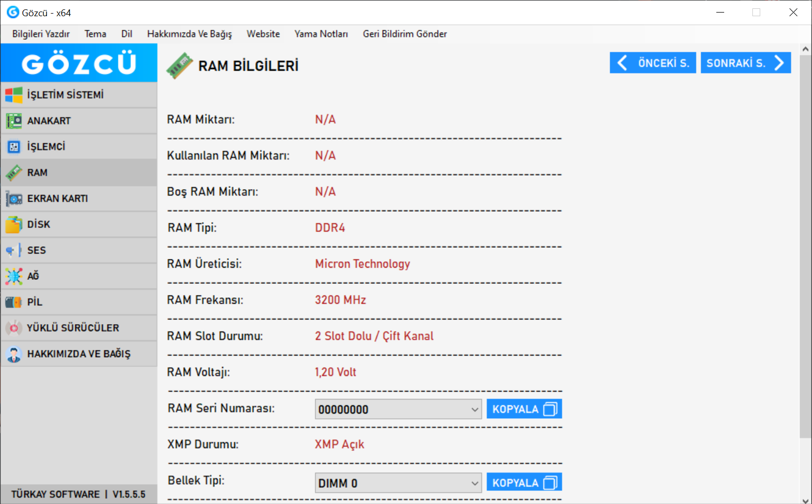Open the Hakkımızda ve Bağış person icon

click(14, 354)
